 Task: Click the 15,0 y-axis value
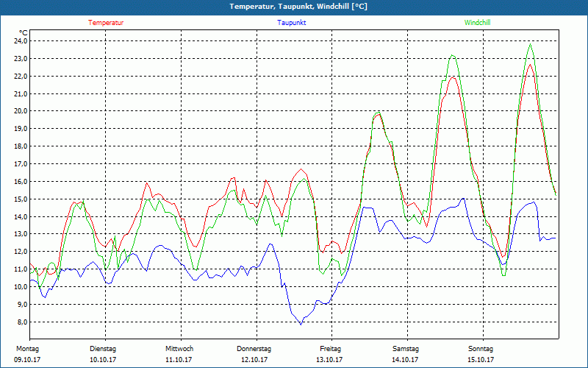tap(21, 199)
